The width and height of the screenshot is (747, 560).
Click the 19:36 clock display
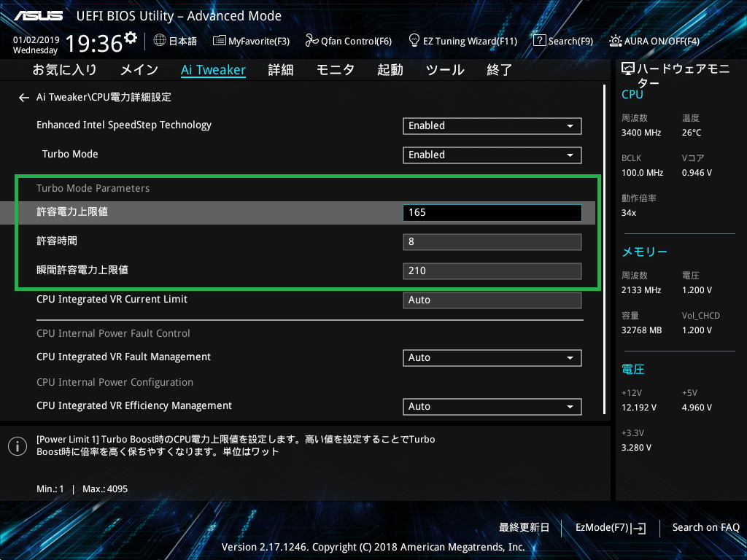tap(94, 43)
